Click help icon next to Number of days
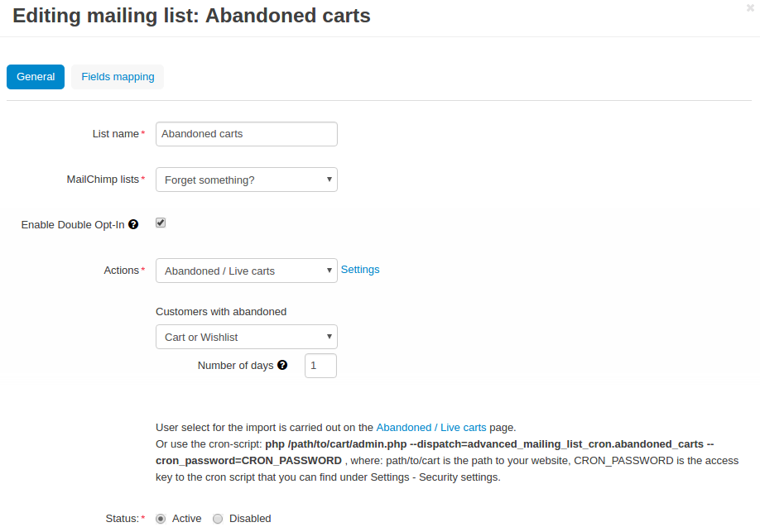The image size is (760, 532). point(282,365)
